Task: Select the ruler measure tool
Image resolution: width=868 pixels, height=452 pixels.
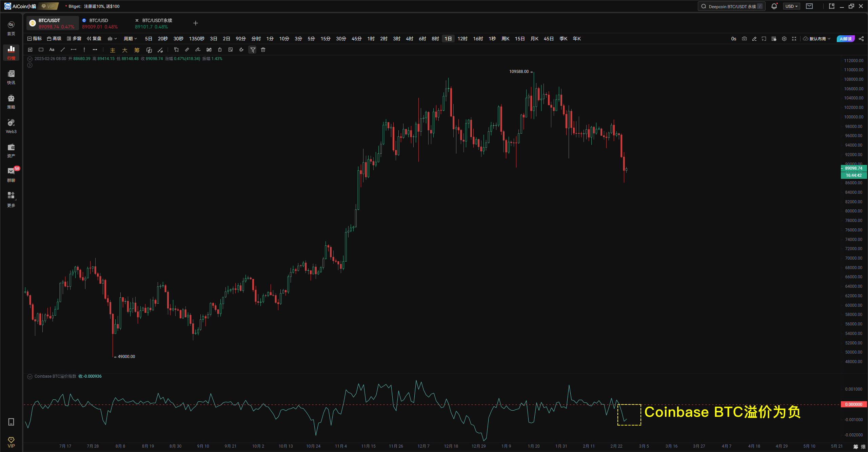Action: click(x=187, y=50)
